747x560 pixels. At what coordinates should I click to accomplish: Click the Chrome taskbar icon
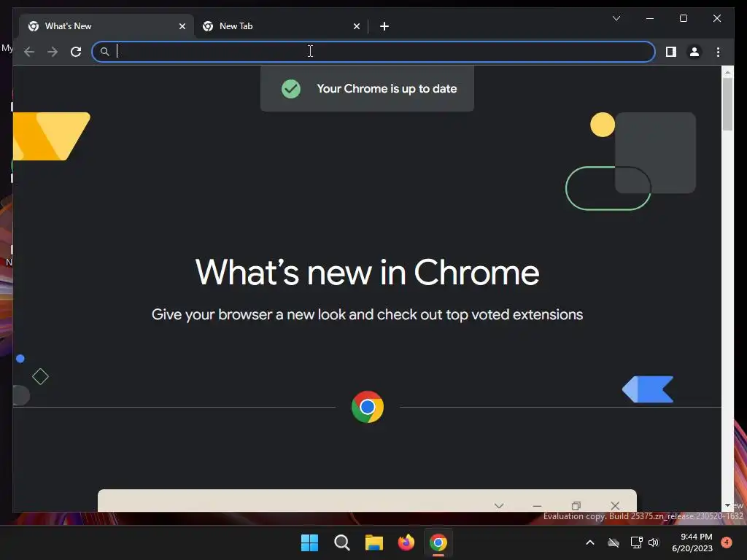pos(438,542)
